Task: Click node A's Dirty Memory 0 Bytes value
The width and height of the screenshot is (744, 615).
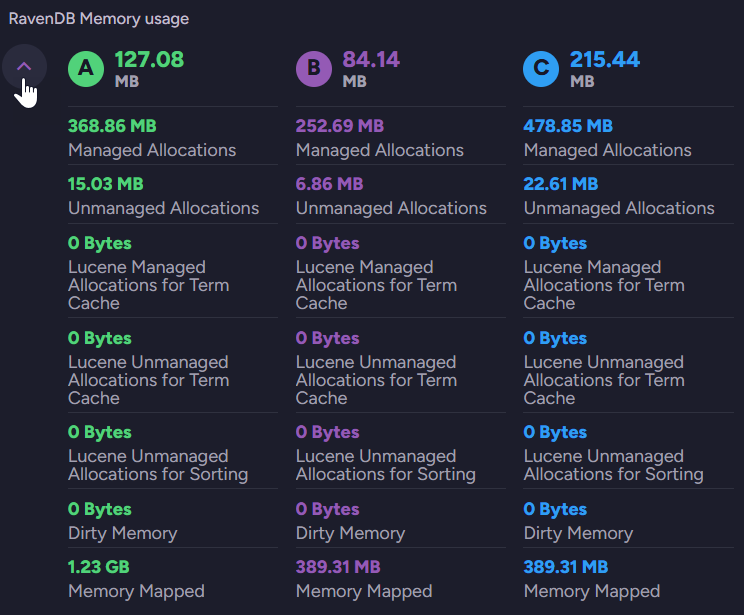Action: click(100, 509)
